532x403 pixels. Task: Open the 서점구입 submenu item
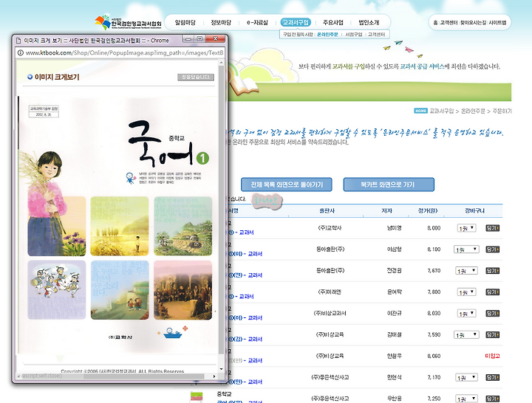pyautogui.click(x=353, y=35)
